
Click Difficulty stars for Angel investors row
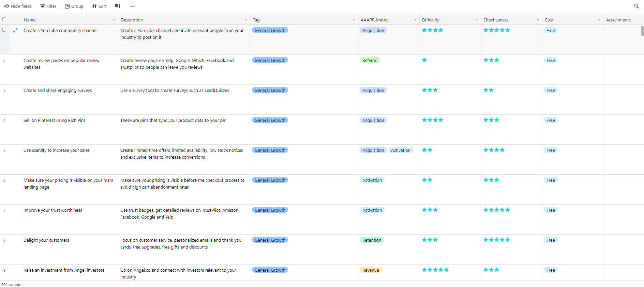tap(435, 270)
